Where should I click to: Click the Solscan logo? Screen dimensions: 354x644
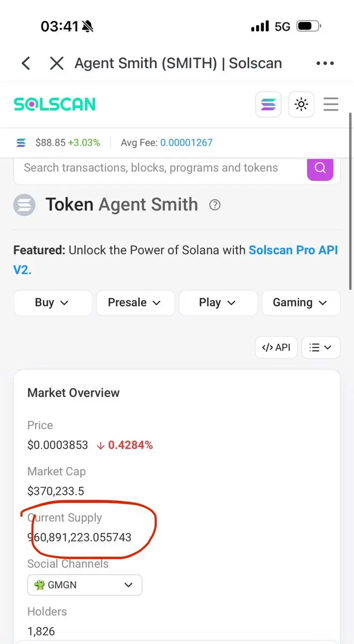pyautogui.click(x=55, y=104)
